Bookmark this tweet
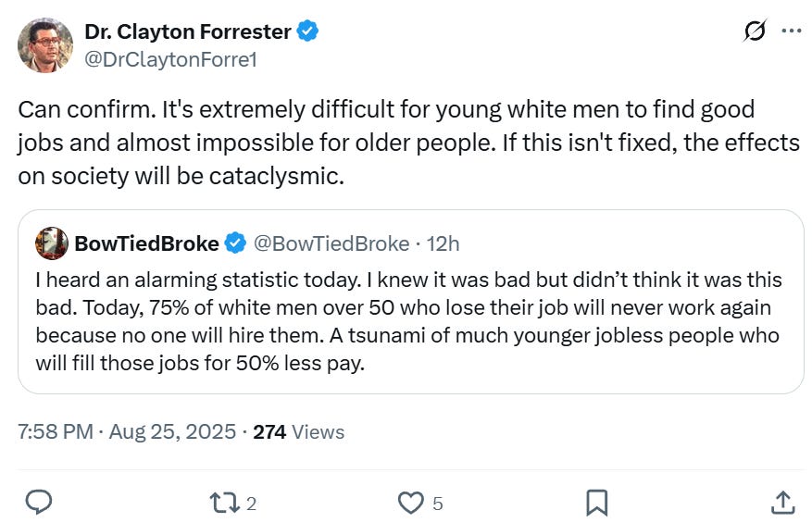 tap(596, 502)
